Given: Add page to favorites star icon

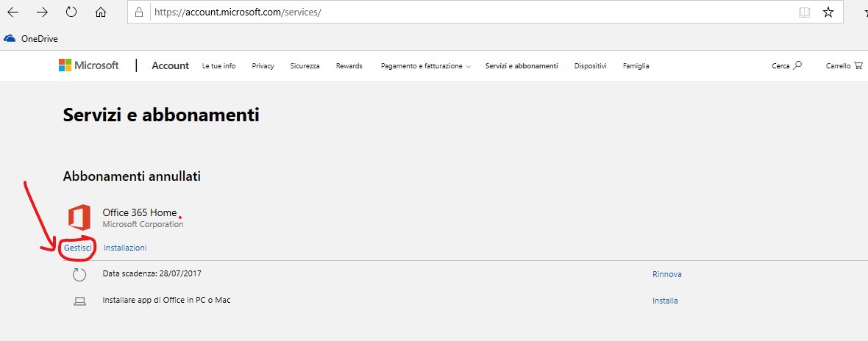Looking at the screenshot, I should tap(828, 12).
